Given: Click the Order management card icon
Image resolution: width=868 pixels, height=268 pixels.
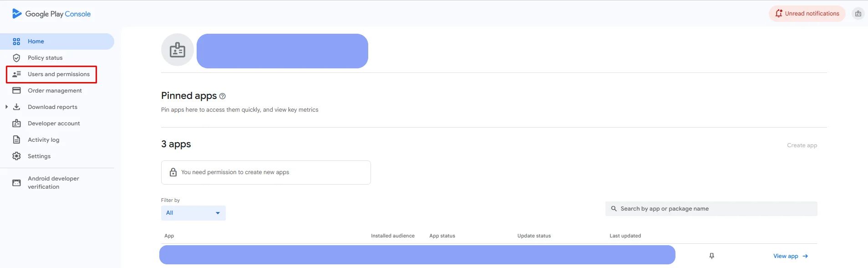Looking at the screenshot, I should point(16,91).
